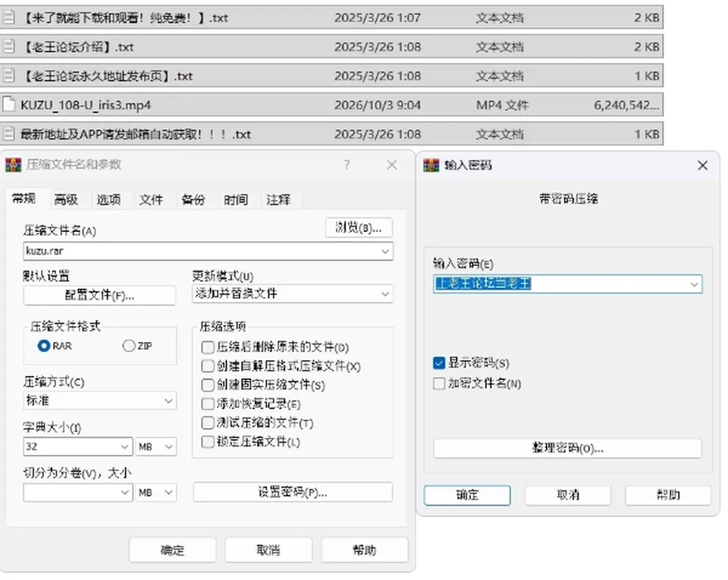Open the 压缩方式 dropdown
Image resolution: width=728 pixels, height=580 pixels.
(x=168, y=400)
